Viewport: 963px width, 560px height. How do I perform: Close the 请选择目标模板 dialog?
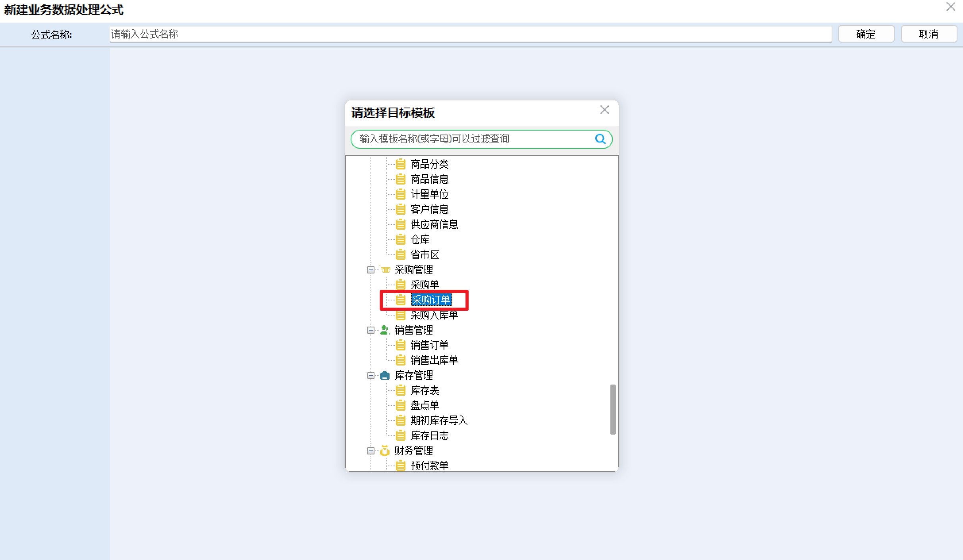point(604,110)
